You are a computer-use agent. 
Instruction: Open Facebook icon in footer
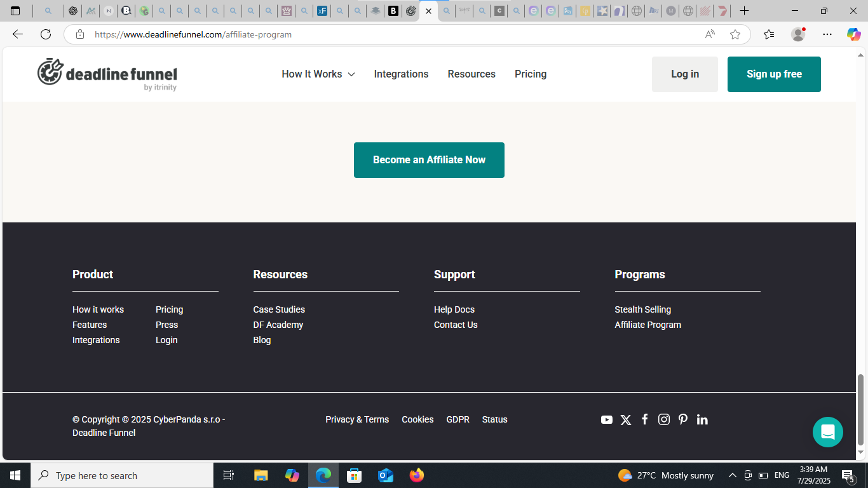[x=644, y=419]
